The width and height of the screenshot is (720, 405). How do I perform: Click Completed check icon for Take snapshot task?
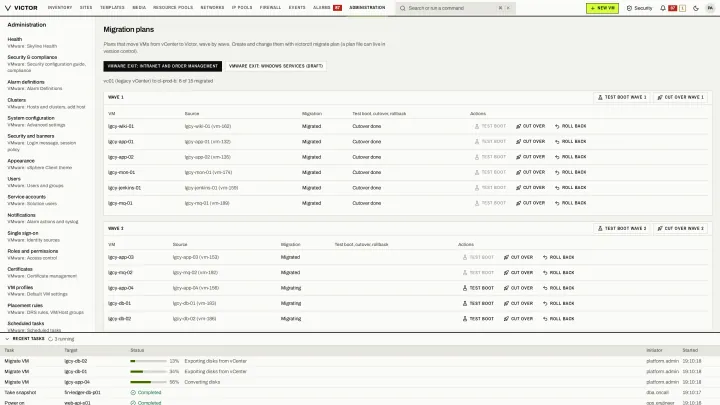(133, 393)
